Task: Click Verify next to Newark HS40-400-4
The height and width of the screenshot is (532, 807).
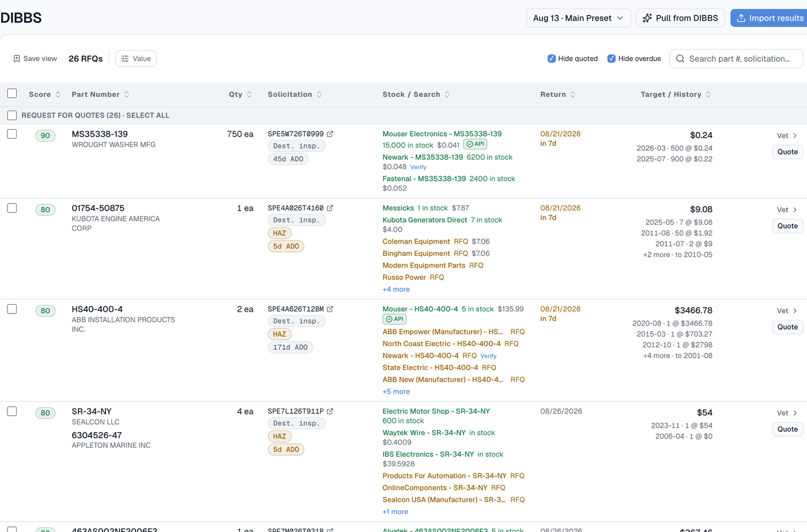Action: [488, 356]
